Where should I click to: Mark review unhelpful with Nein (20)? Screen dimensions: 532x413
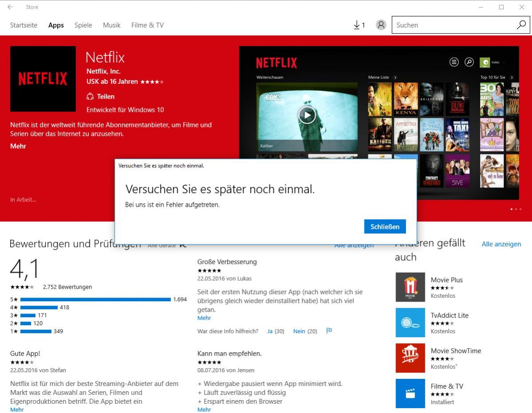click(x=305, y=331)
